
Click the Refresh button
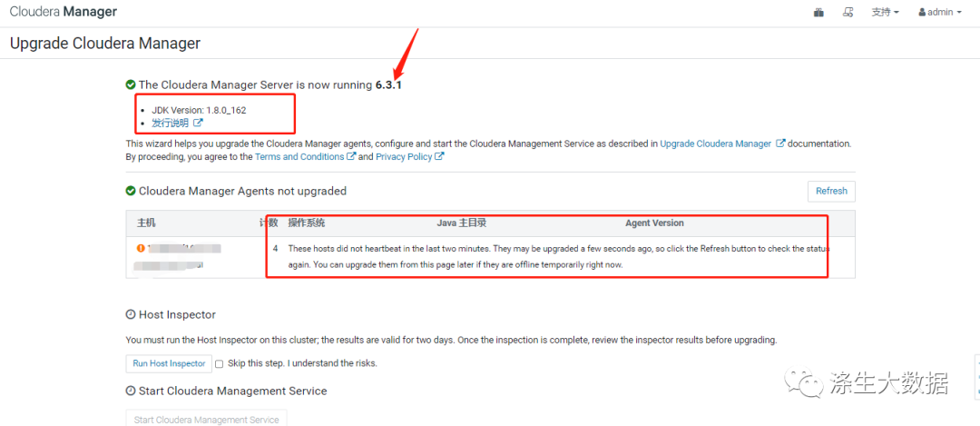(x=831, y=192)
